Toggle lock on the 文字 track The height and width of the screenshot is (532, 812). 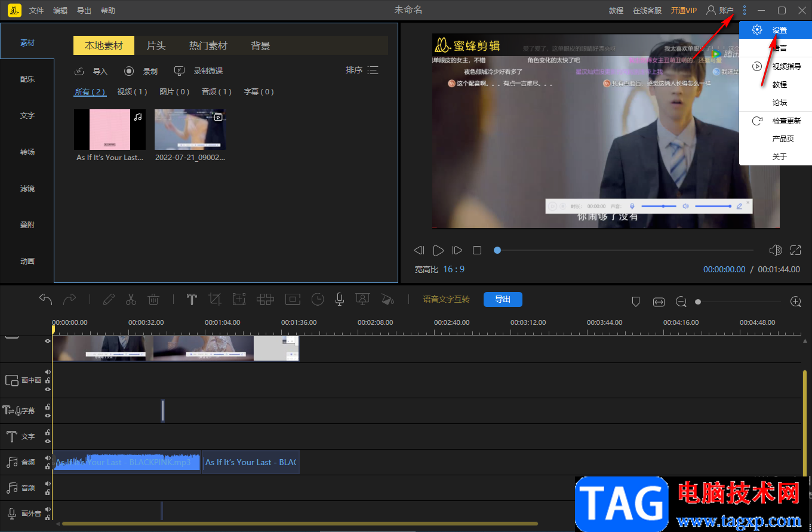click(48, 433)
